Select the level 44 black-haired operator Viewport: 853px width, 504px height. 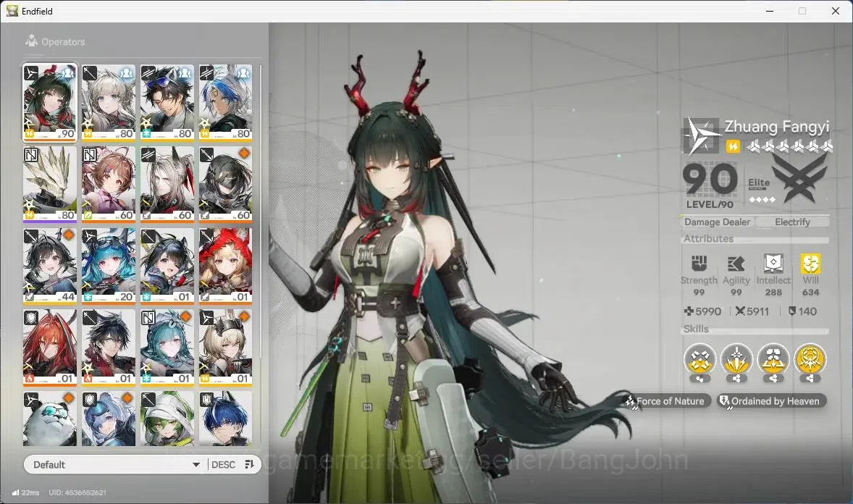(x=50, y=266)
